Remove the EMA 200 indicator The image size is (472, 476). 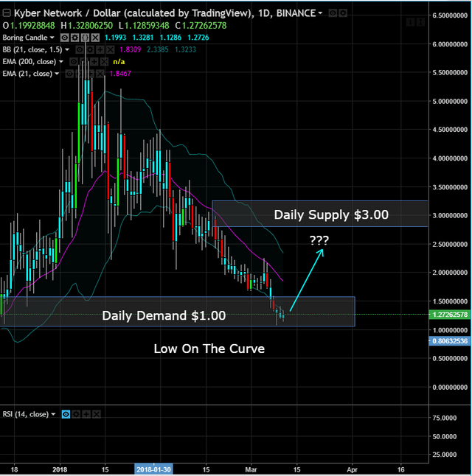pos(105,62)
